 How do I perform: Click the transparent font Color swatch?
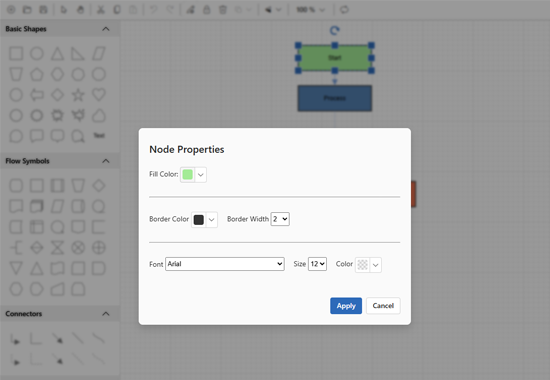[362, 265]
